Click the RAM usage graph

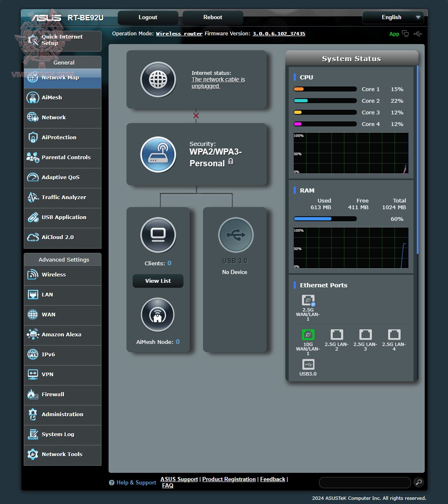point(351,248)
